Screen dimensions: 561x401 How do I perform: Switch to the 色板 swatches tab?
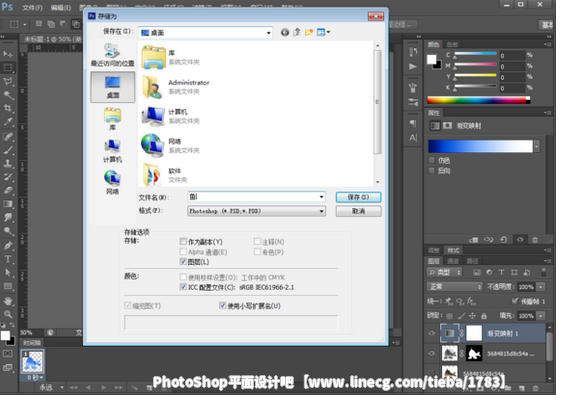452,45
